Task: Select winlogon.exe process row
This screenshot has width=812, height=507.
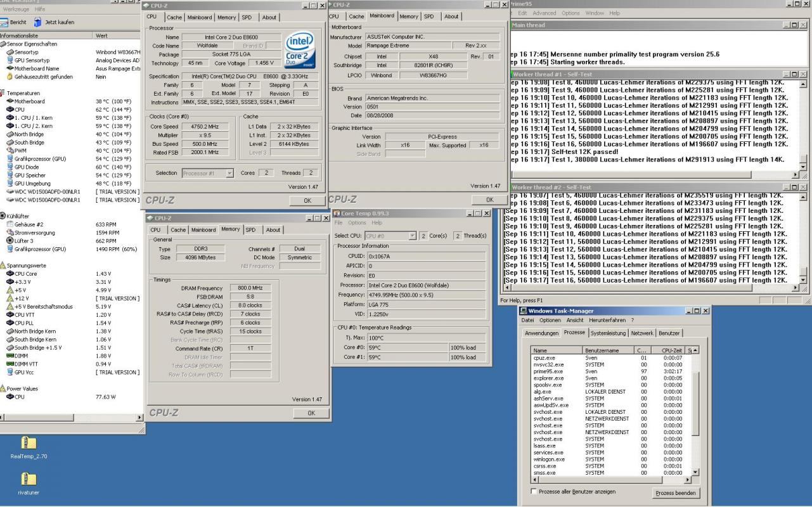Action: (609, 459)
